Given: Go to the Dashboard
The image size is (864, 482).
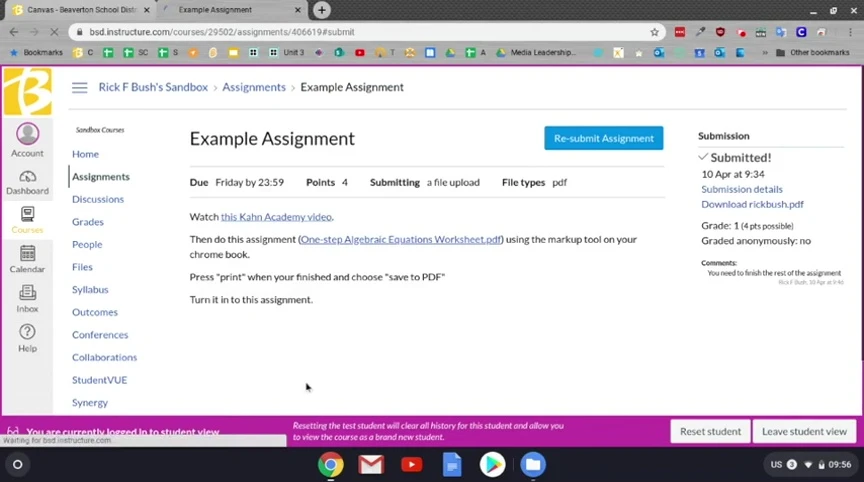Looking at the screenshot, I should tap(27, 182).
